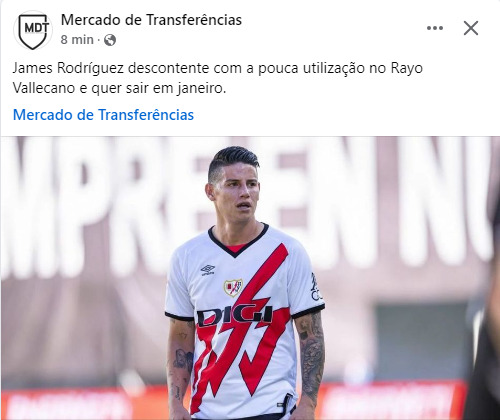The width and height of the screenshot is (500, 420).
Task: Click the MDT shield page avatar
Action: point(33,30)
